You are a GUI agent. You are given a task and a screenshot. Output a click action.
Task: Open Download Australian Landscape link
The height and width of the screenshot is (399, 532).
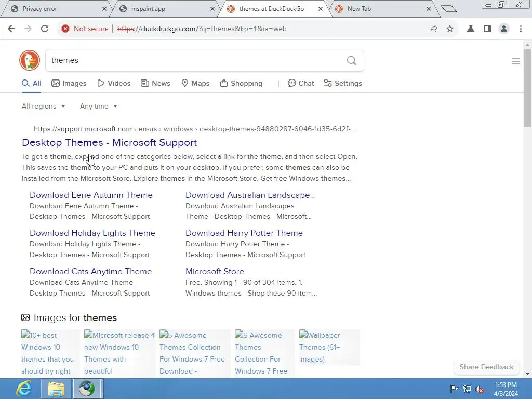[250, 195]
